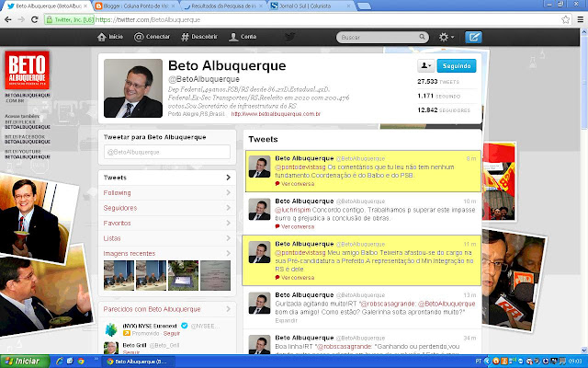Viewport: 588px width, 368px height.
Task: Open Conta in Twitter navbar
Action: pyautogui.click(x=243, y=37)
